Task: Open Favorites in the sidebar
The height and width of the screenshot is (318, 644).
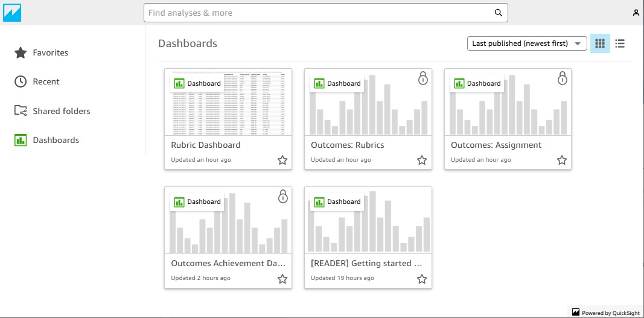Action: point(50,53)
